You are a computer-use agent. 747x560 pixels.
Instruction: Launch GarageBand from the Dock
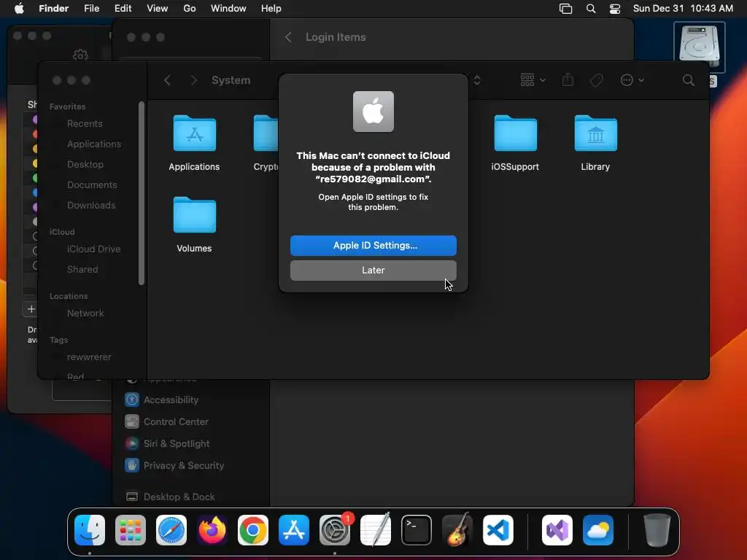457,530
